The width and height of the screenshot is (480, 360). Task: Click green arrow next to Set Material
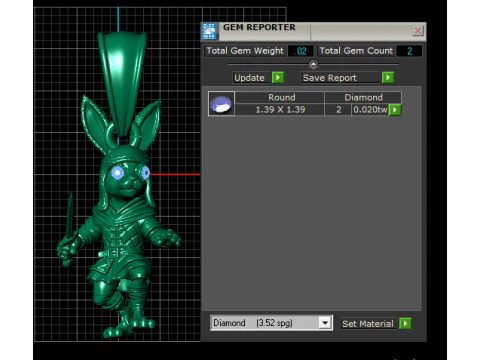[405, 323]
